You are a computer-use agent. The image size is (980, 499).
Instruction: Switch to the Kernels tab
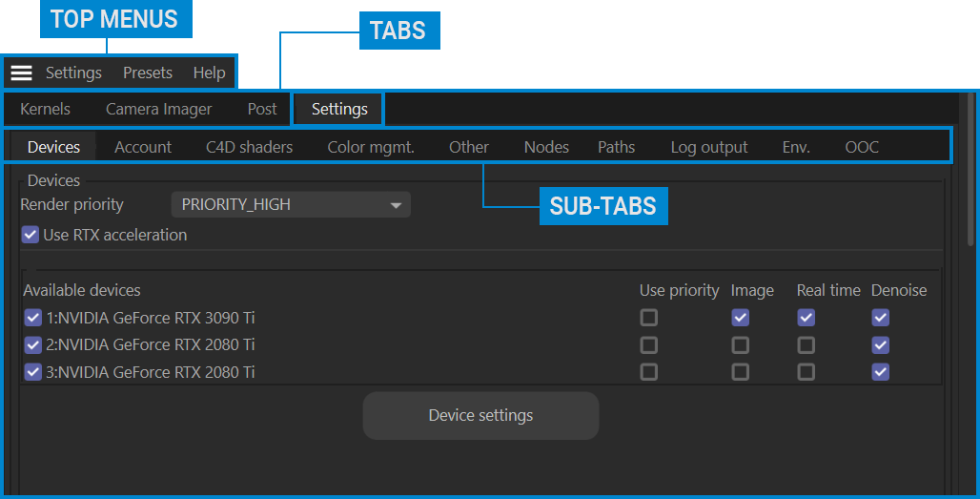(x=45, y=109)
